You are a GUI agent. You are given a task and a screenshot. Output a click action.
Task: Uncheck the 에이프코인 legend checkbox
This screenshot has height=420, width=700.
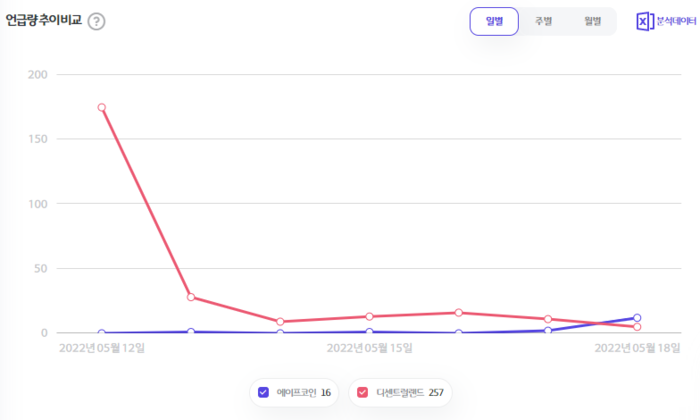263,392
